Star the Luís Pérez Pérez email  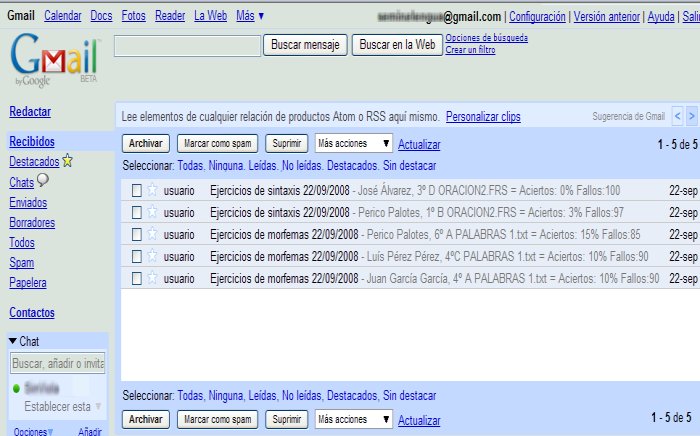(153, 256)
